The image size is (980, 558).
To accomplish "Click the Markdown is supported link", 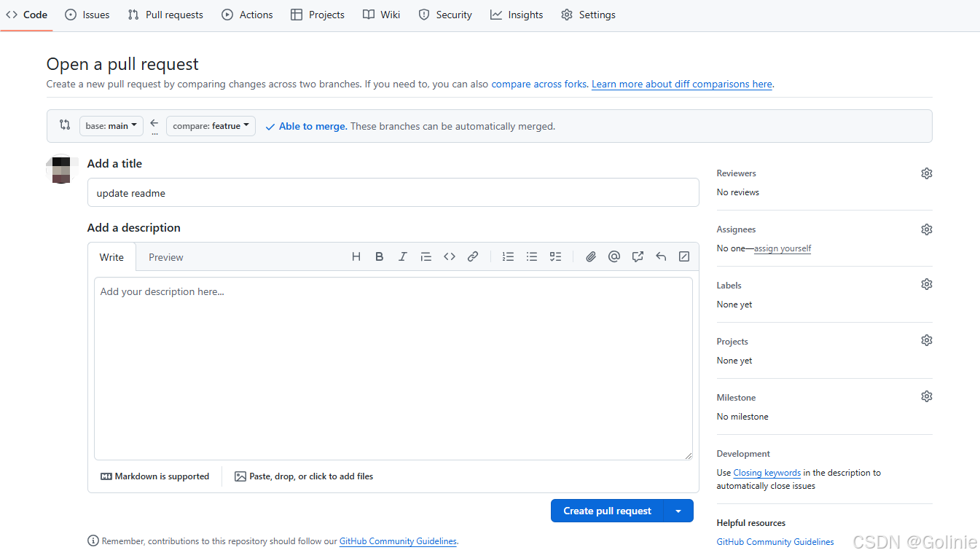I will tap(154, 476).
